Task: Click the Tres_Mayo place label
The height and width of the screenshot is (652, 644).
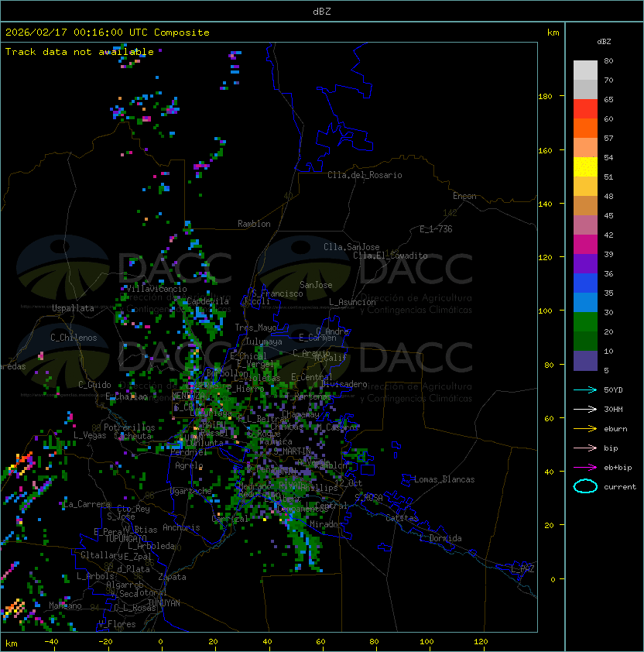Action: [x=255, y=328]
